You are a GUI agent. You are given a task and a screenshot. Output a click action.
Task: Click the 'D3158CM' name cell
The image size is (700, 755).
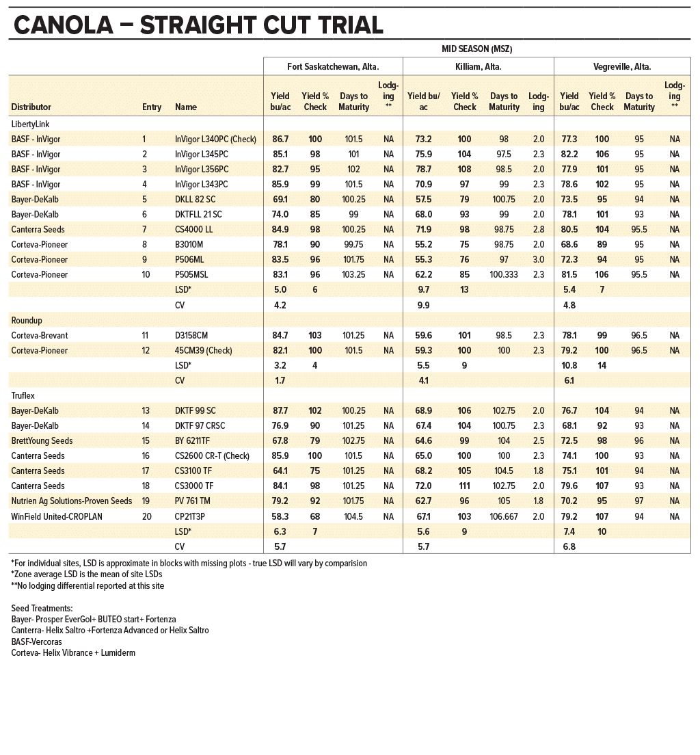click(191, 335)
